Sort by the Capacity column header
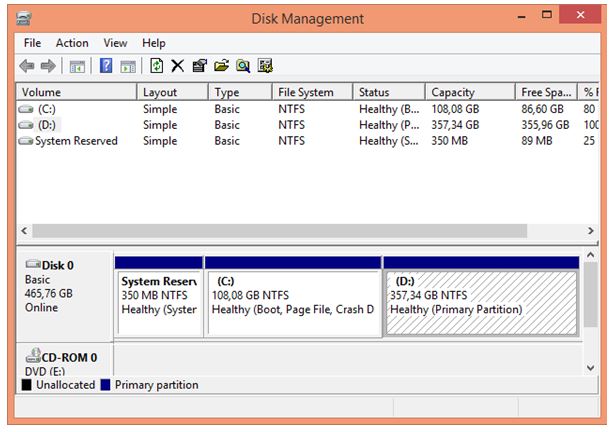 470,92
